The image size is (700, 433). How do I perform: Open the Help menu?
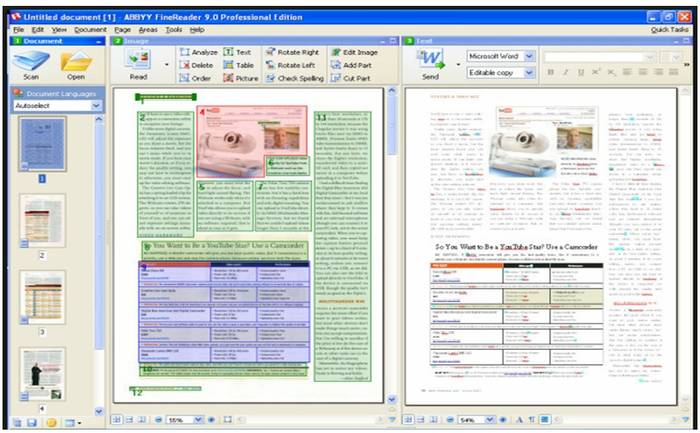(197, 30)
